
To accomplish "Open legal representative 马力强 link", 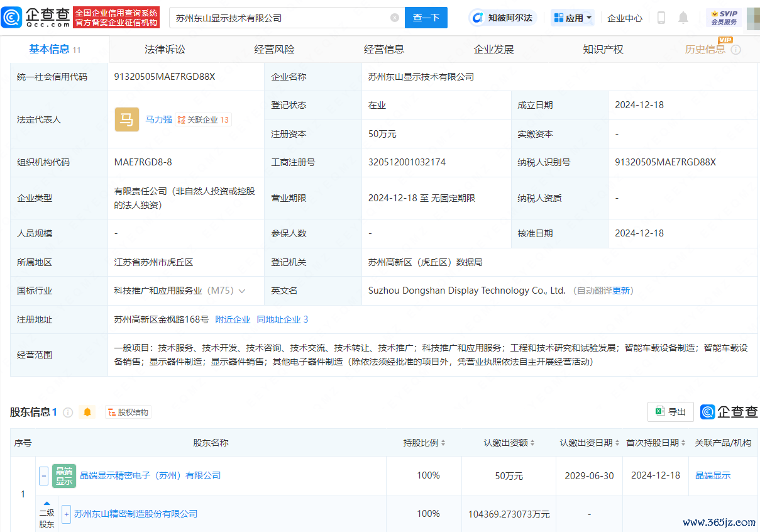I will [x=158, y=119].
